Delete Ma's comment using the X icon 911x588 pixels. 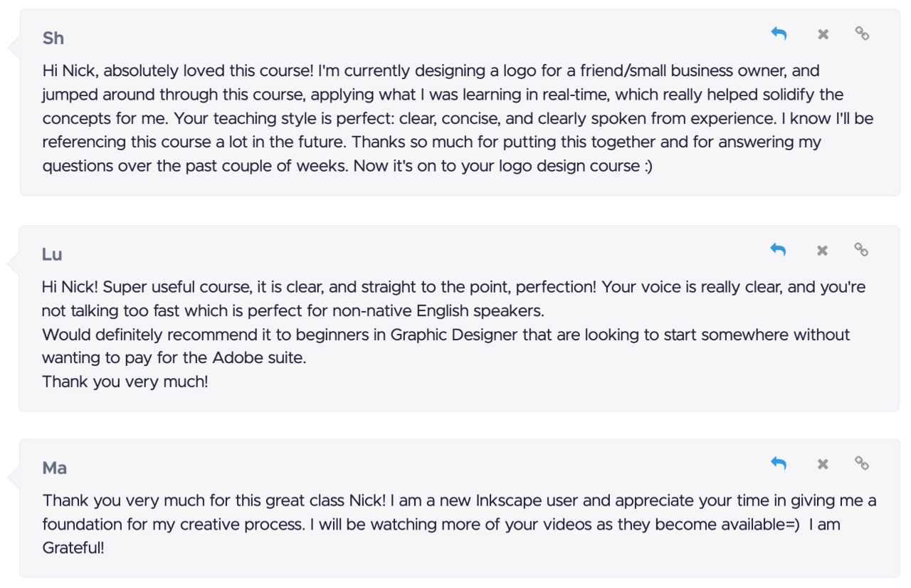[823, 465]
